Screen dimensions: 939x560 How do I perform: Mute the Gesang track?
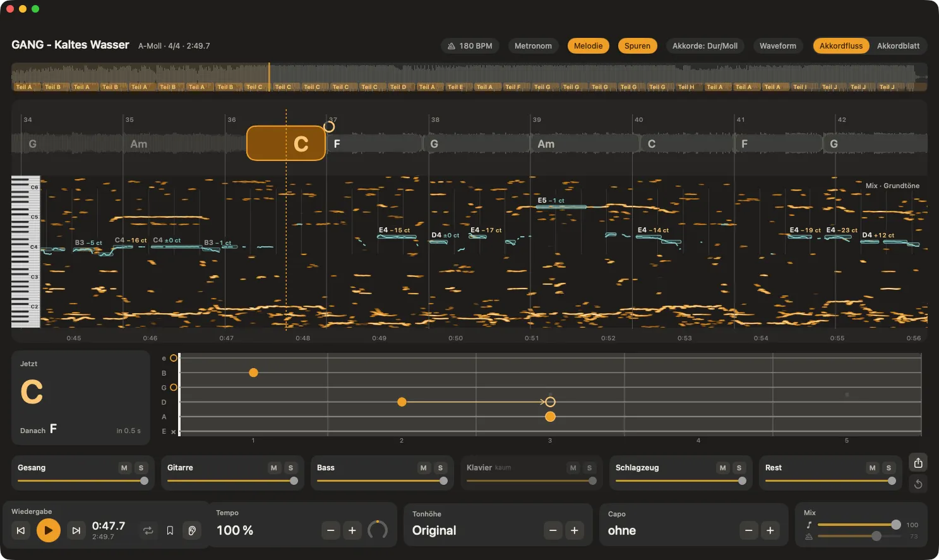[x=124, y=468]
